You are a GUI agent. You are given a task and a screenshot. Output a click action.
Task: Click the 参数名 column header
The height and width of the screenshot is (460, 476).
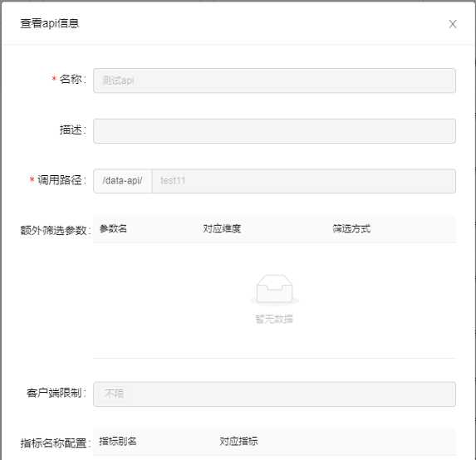[113, 229]
